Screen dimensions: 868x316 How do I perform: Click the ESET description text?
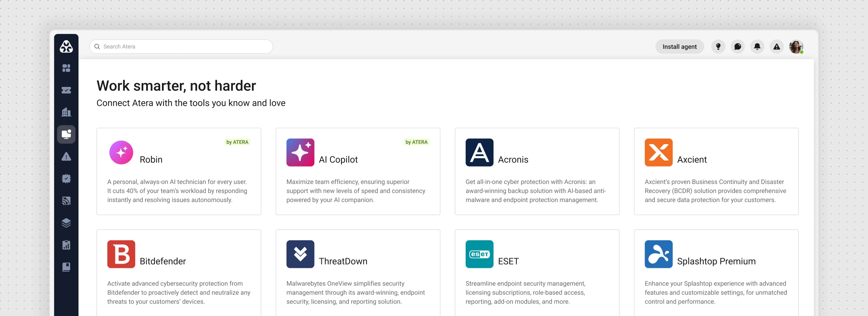[526, 292]
